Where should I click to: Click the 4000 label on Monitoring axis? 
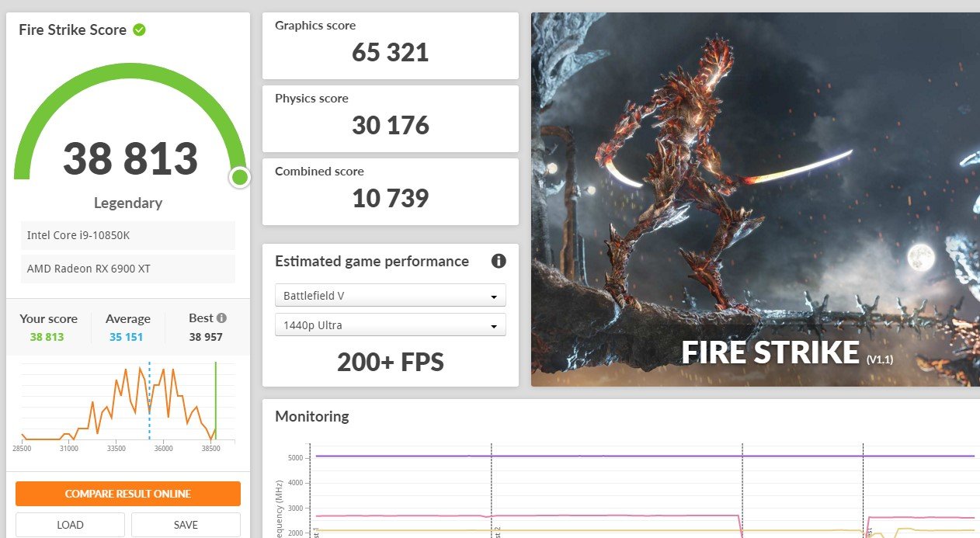click(x=295, y=483)
